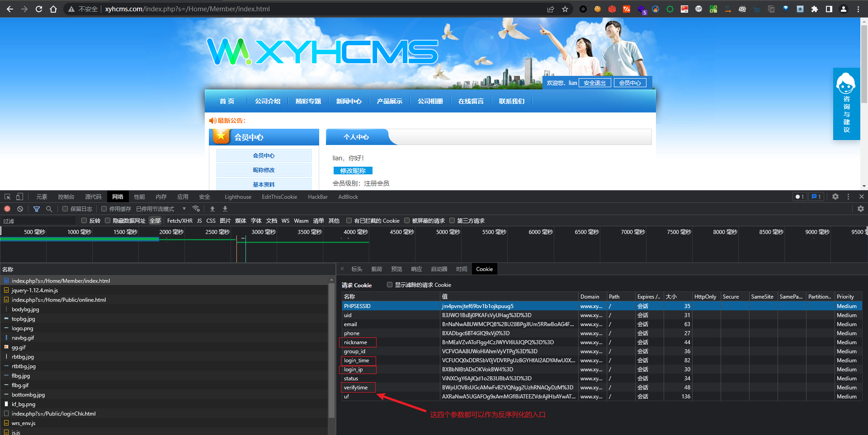Toggle the 反转 filter checkbox

coord(84,220)
